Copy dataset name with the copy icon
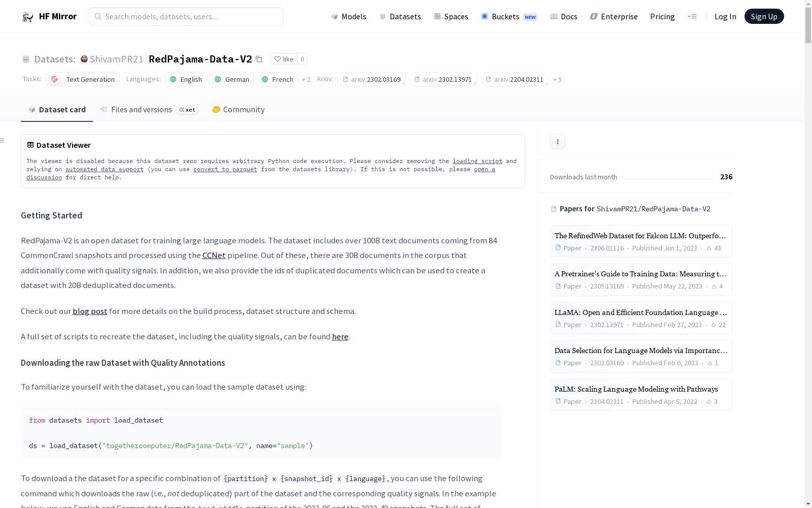812x508 pixels. coord(259,59)
